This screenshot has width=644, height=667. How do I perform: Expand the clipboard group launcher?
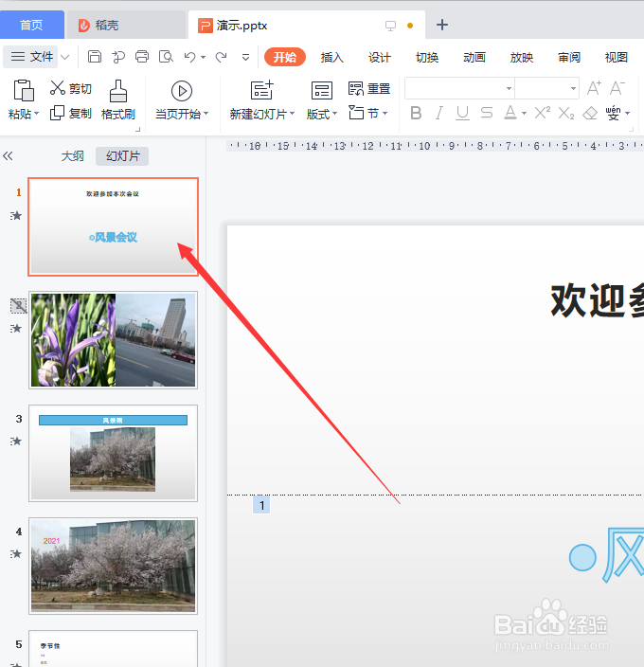point(137,129)
